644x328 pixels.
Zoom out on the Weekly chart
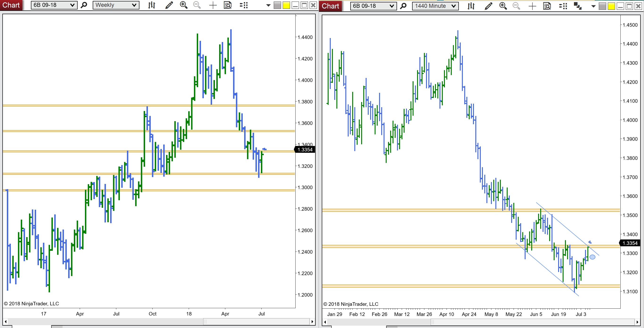(197, 5)
